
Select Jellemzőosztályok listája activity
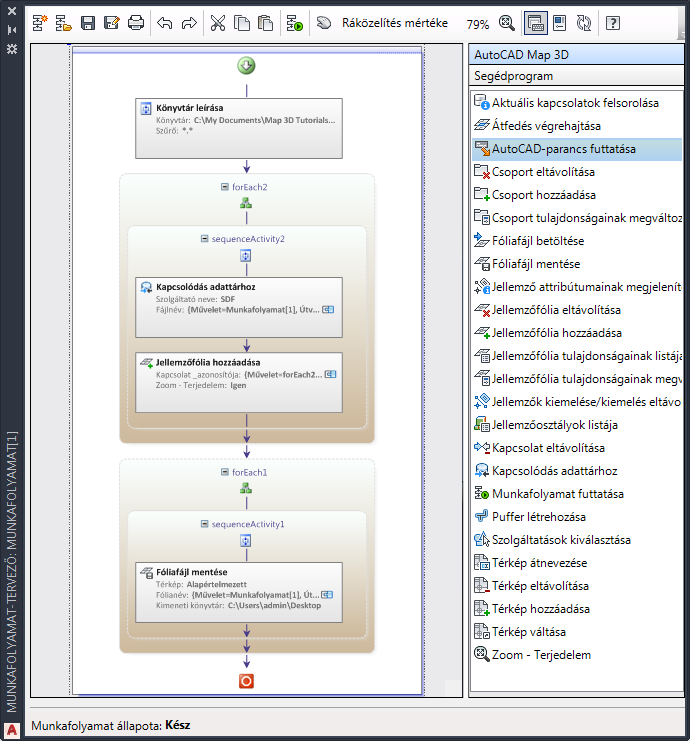(577, 425)
